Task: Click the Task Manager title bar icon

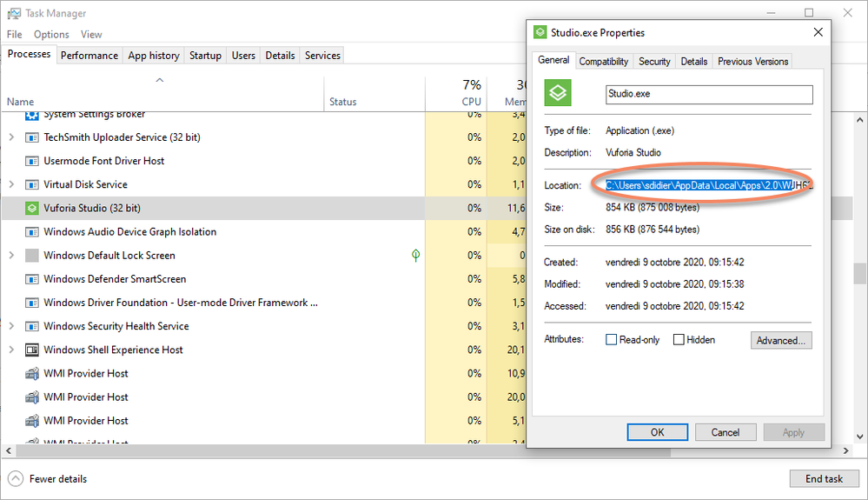Action: [x=12, y=13]
